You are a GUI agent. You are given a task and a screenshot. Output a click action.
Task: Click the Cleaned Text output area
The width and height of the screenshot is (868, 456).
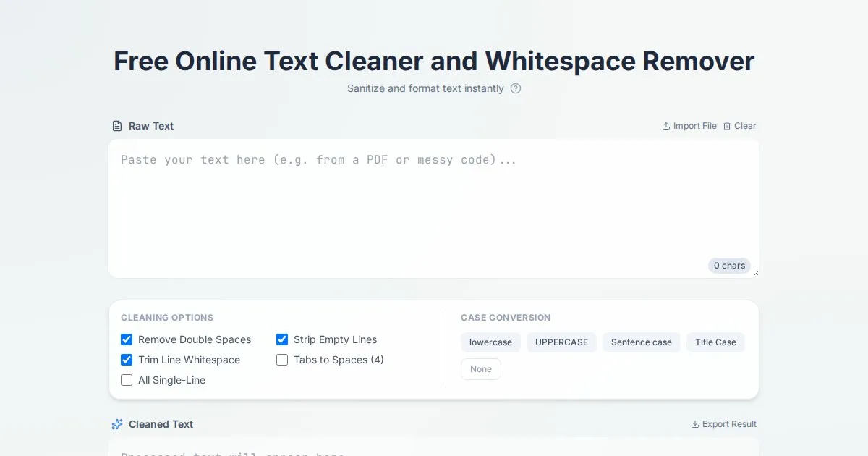pyautogui.click(x=434, y=449)
